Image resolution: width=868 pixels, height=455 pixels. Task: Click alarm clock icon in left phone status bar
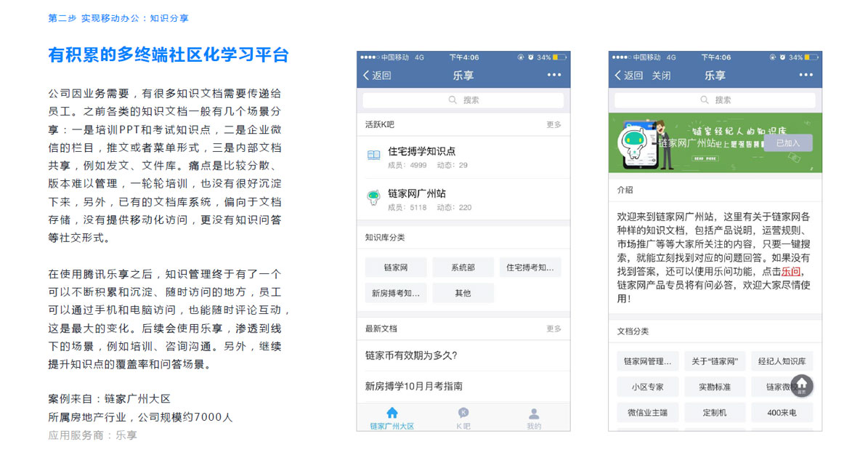(x=530, y=57)
